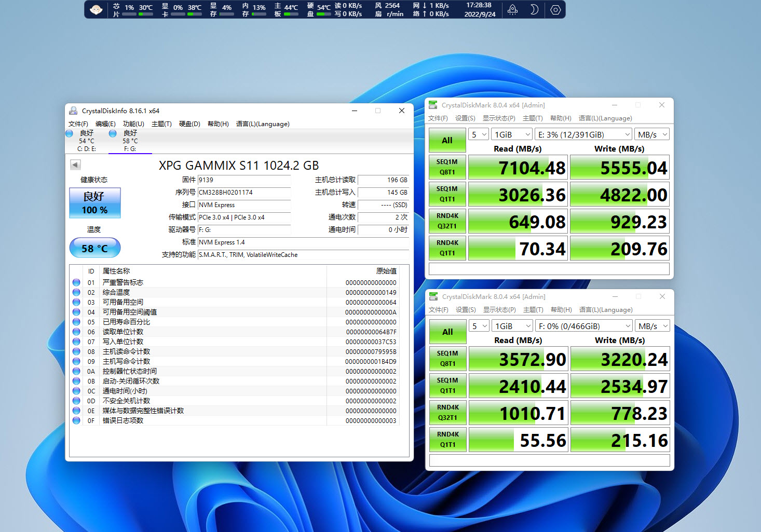
Task: Open 1GiB test size dropdown in bottom window
Action: (512, 326)
